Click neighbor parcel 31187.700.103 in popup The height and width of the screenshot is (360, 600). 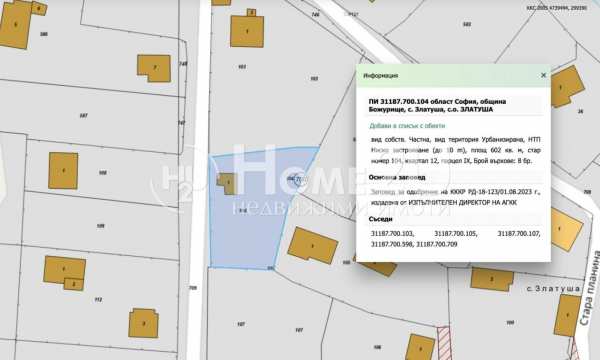pyautogui.click(x=392, y=233)
